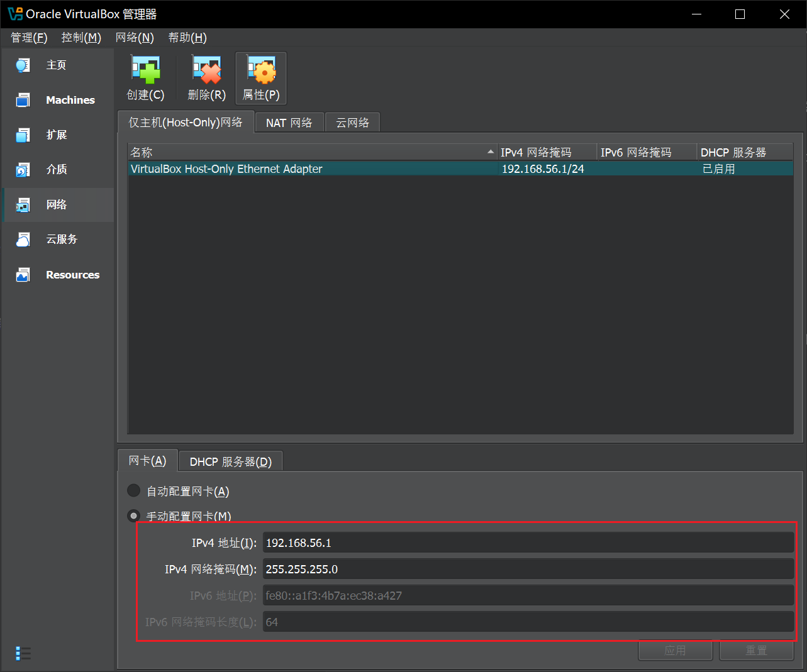Open the 帮助(H) menu

coord(187,38)
